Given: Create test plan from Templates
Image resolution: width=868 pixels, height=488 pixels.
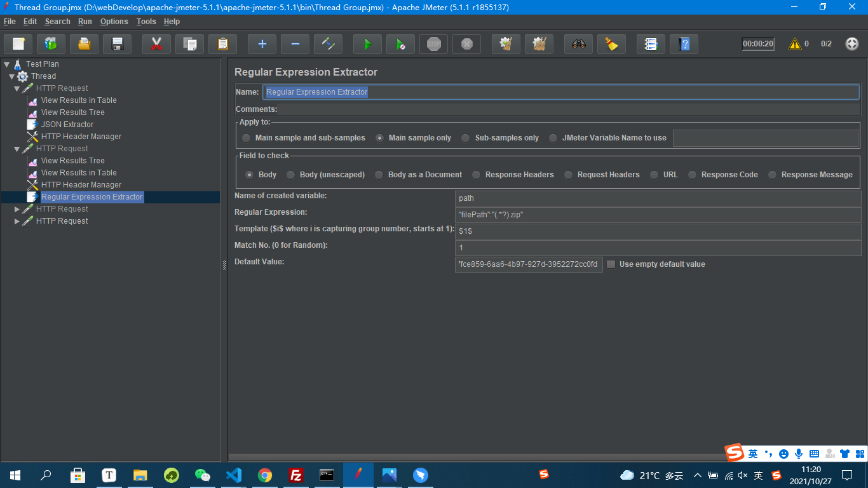Looking at the screenshot, I should tap(51, 44).
